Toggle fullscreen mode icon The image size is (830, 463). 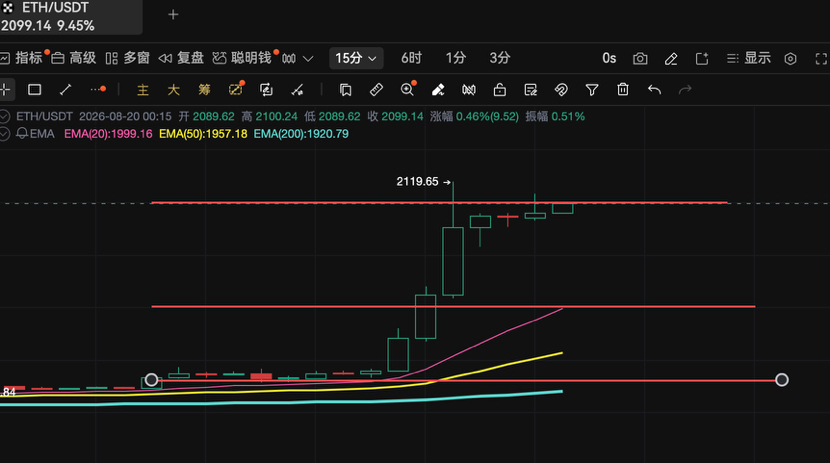point(821,59)
